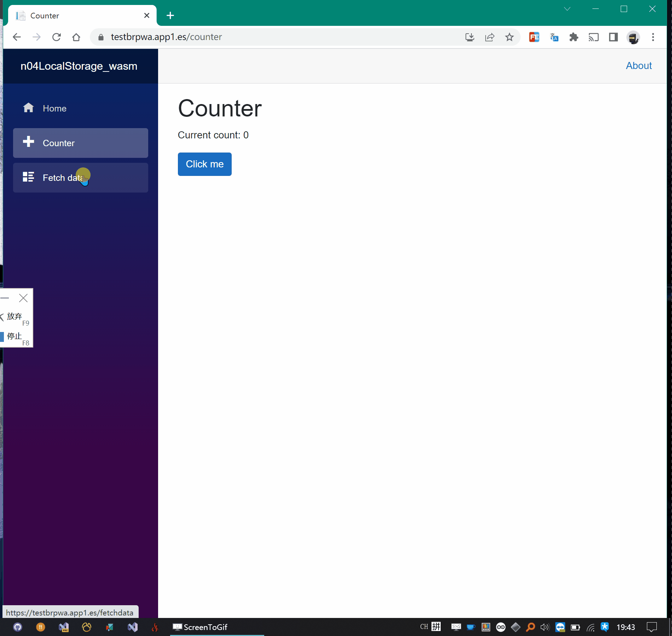Click the orange round taskbar app icon
Screen dimensions: 672x636
coord(41,627)
